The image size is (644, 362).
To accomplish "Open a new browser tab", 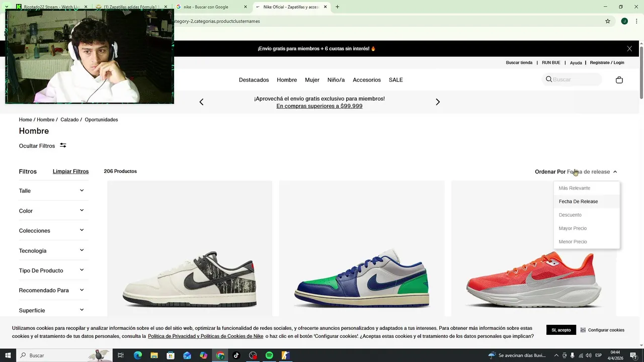I will [x=337, y=7].
